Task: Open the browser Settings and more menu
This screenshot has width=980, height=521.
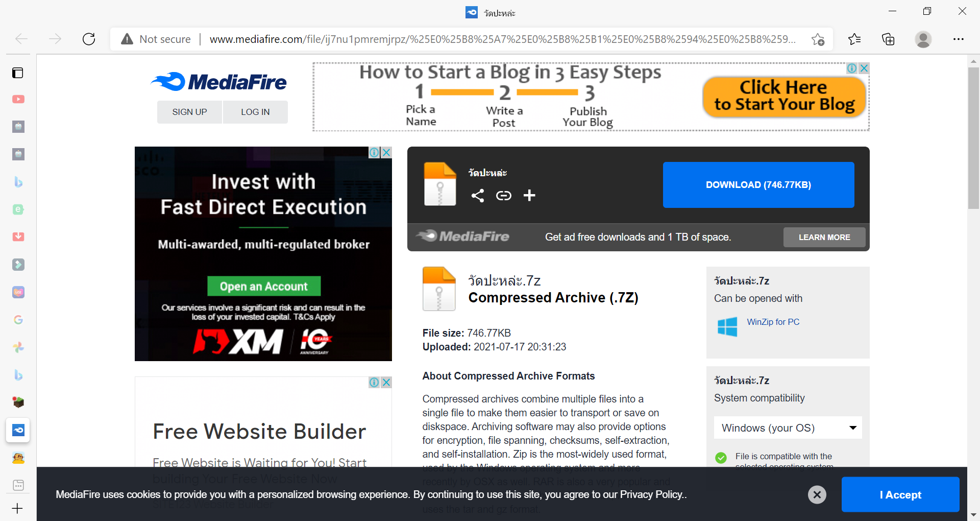Action: point(958,39)
